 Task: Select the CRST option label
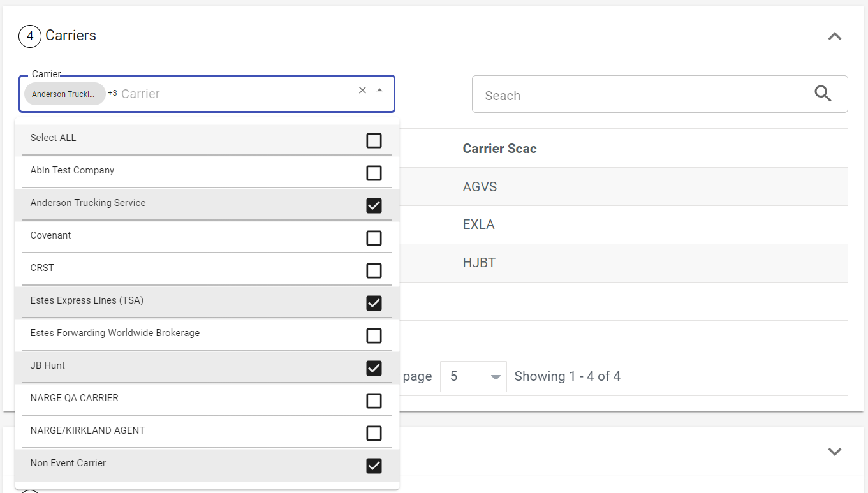[42, 268]
